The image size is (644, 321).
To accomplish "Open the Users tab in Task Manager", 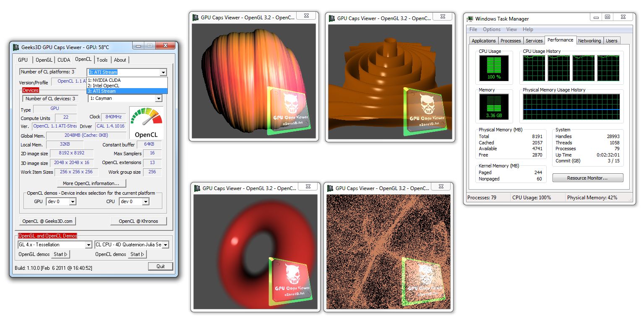I will pyautogui.click(x=612, y=41).
